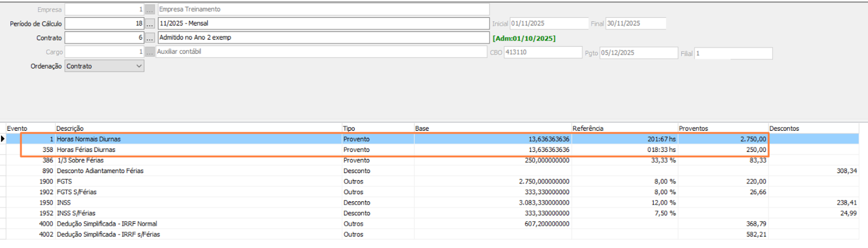Click the Proventos column header
Screen dimensions: 868x248
point(693,129)
